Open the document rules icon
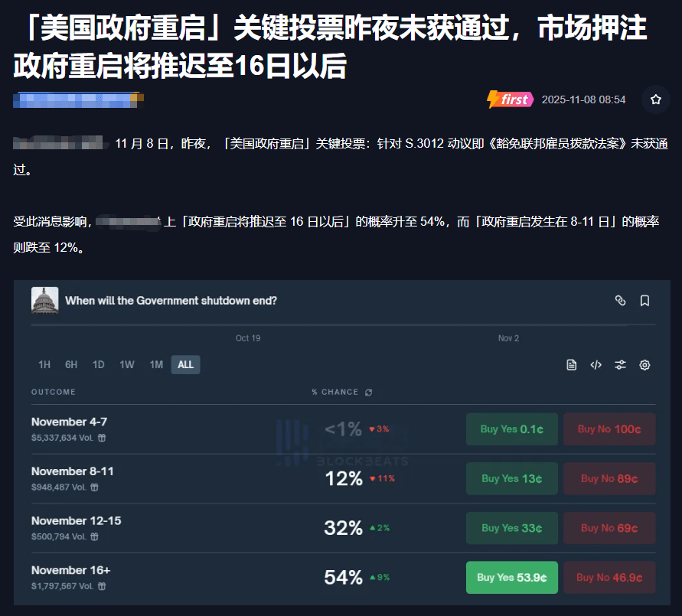The height and width of the screenshot is (616, 682). click(x=572, y=365)
